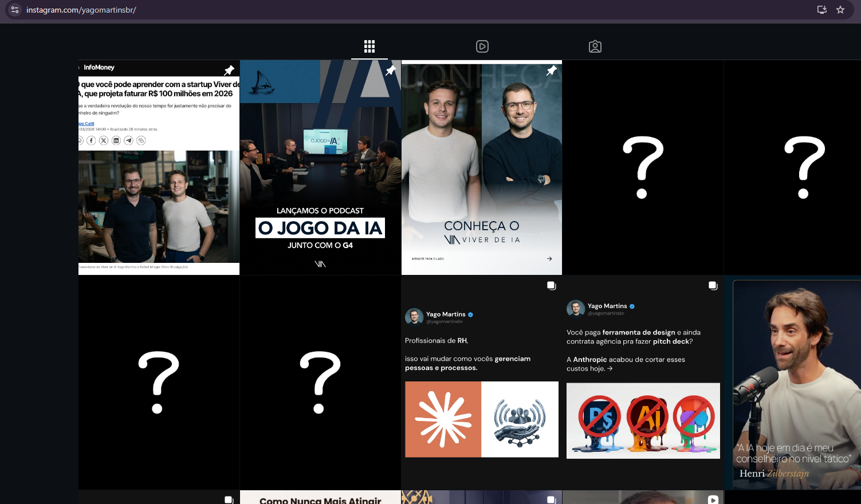Click the site information icon in address bar
This screenshot has width=861, height=504.
[15, 10]
